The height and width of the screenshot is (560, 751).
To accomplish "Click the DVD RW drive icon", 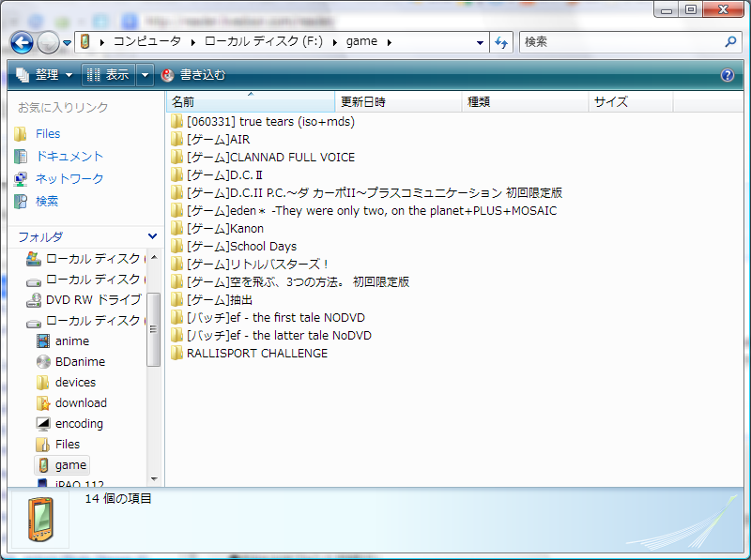I will (34, 299).
